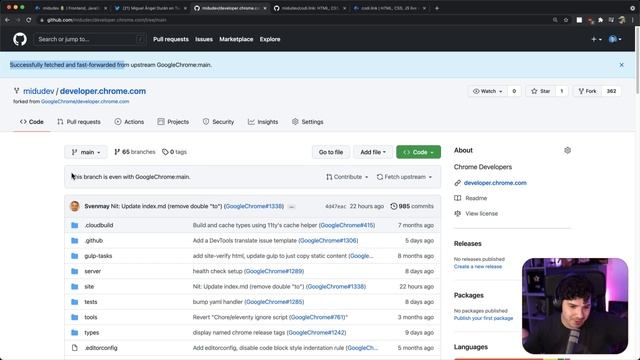Open the Contribute dropdown
This screenshot has width=640, height=360.
[347, 177]
